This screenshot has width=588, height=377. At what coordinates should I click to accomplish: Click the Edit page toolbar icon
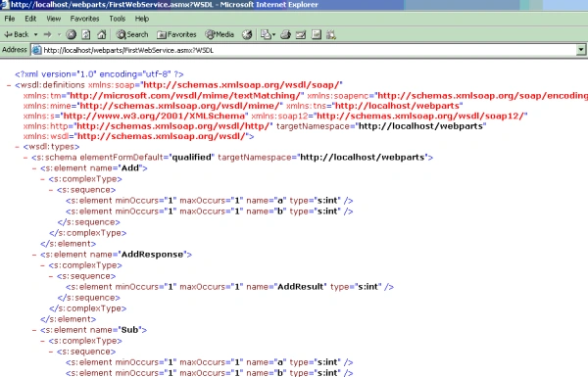click(301, 35)
